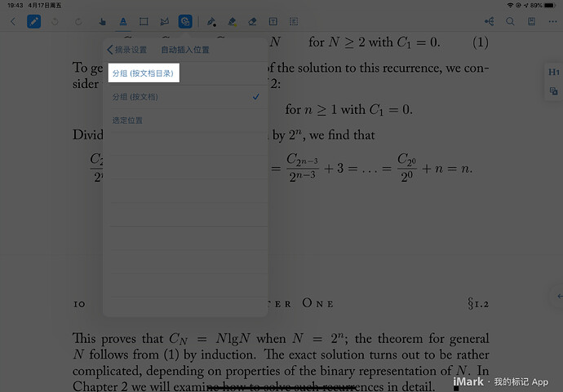563x392 pixels.
Task: Open the document outline bookmark icon
Action: point(531,21)
